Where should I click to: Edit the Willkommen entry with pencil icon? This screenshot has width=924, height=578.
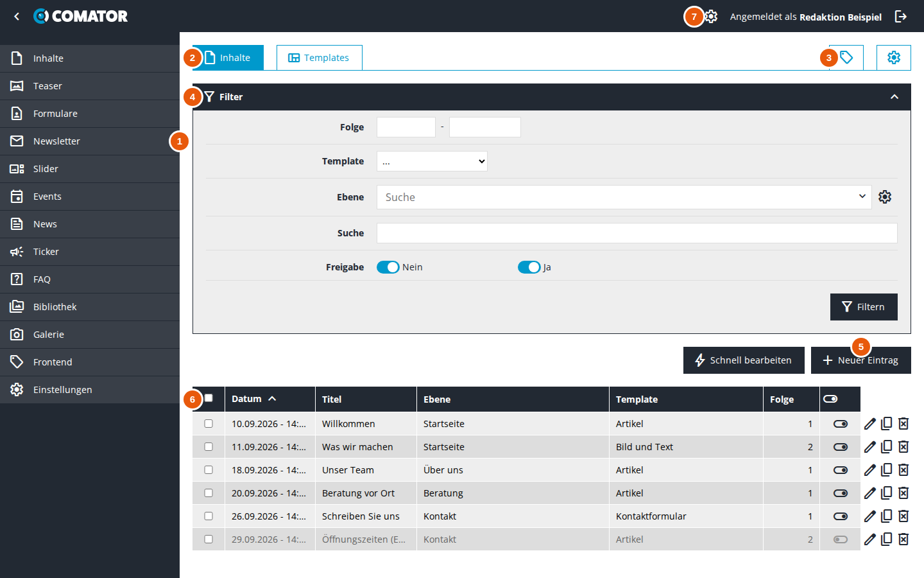pos(870,424)
